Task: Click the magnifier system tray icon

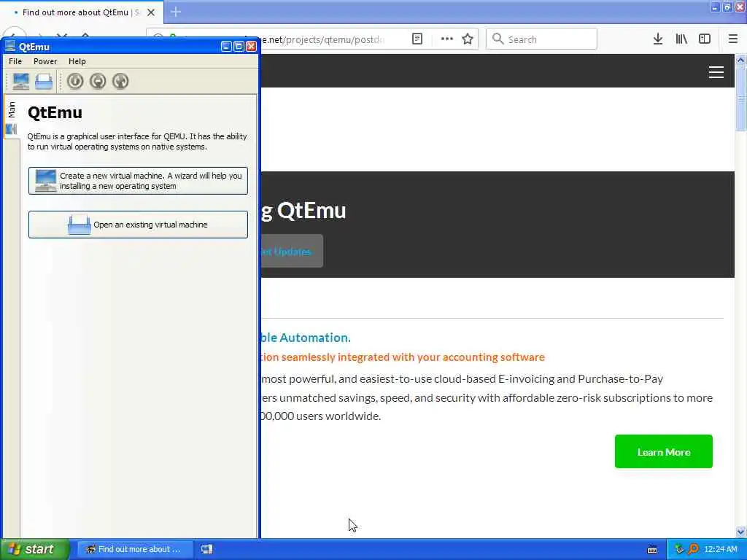Action: tap(694, 550)
